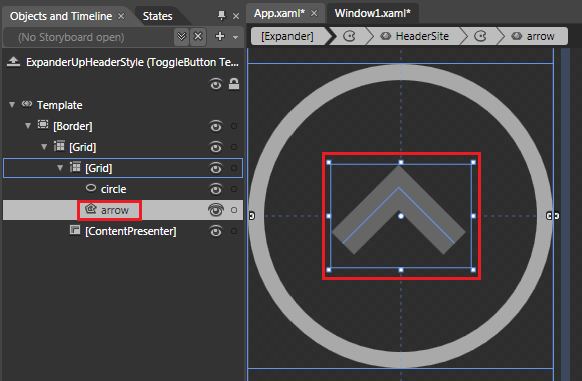This screenshot has height=381, width=582.
Task: Click the No Storyboard open field
Action: tap(88, 37)
